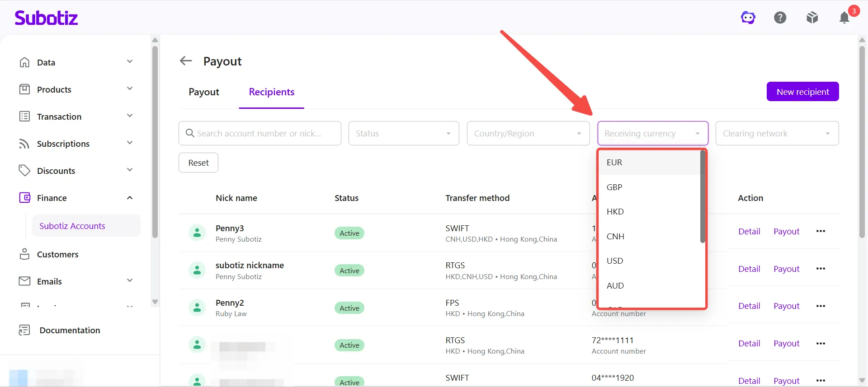868x387 pixels.
Task: Expand the Discounts menu chevron
Action: pos(130,170)
